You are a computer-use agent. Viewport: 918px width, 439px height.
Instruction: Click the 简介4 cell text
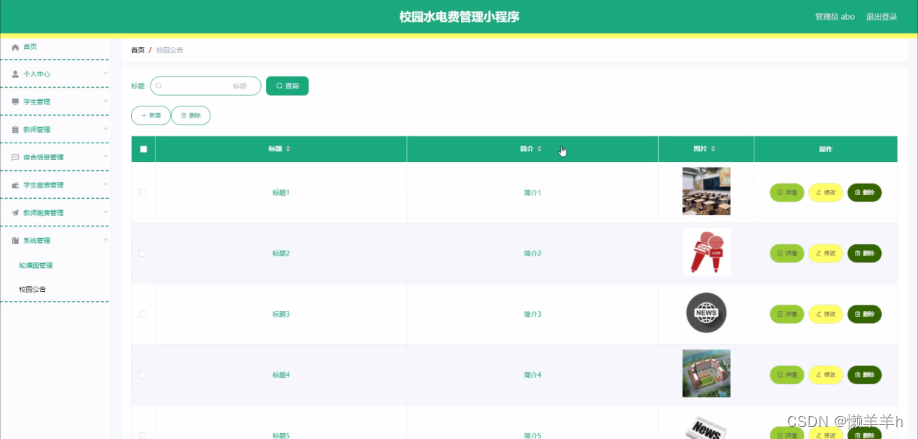pos(532,375)
